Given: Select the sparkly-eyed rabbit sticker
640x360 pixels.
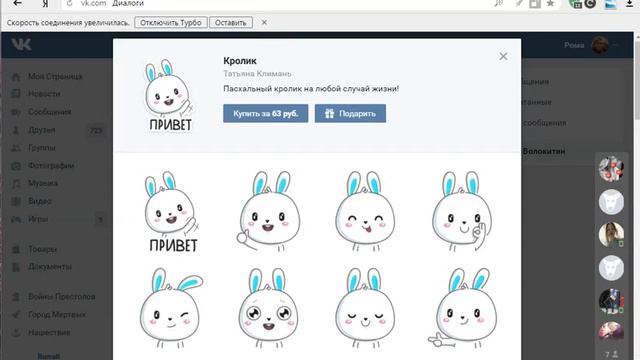Looking at the screenshot, I should pos(268,308).
